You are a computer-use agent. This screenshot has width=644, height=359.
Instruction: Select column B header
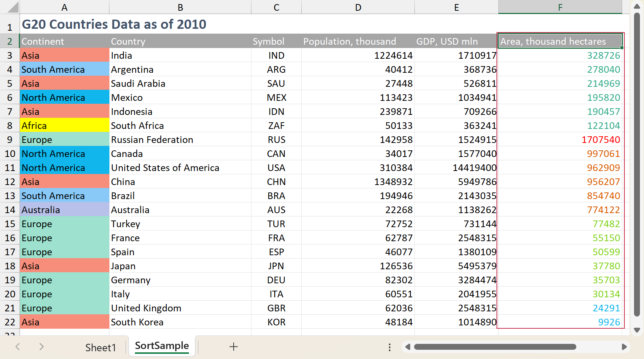point(180,7)
